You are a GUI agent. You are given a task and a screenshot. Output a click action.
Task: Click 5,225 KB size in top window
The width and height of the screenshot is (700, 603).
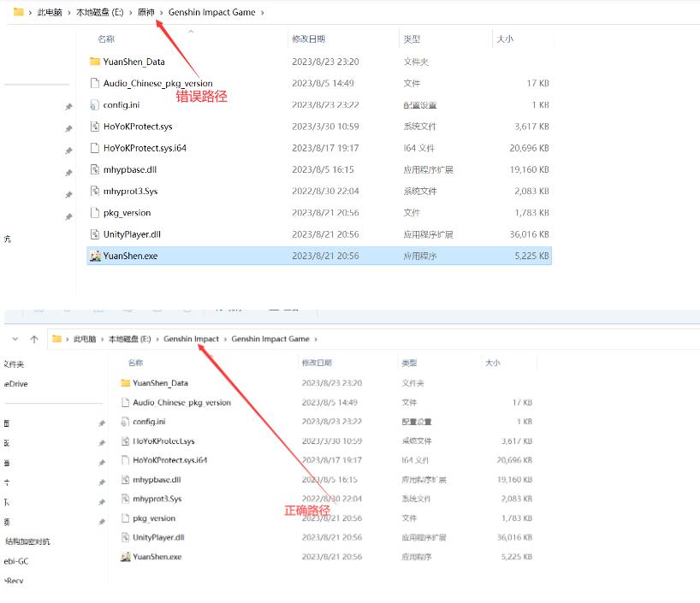[531, 256]
